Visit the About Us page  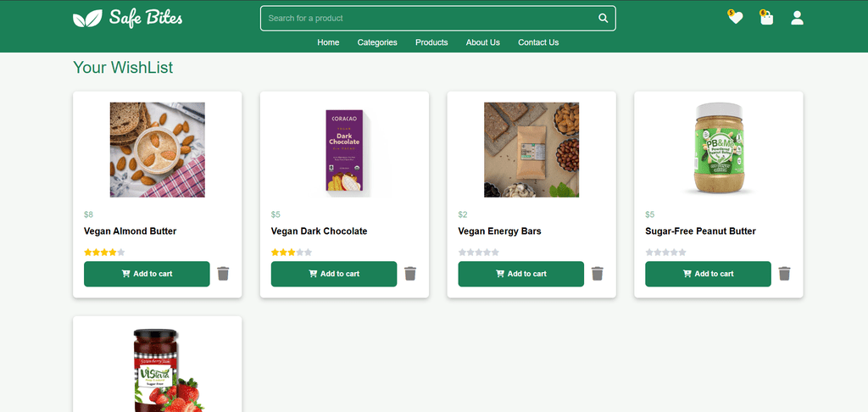tap(482, 42)
